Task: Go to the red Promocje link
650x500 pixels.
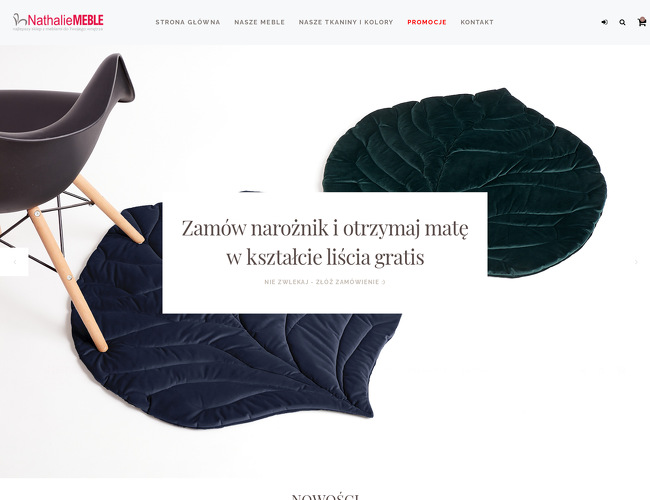Action: [x=427, y=22]
